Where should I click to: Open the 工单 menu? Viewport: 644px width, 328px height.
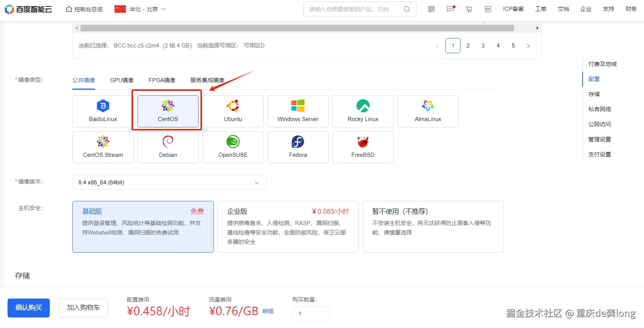pos(541,9)
